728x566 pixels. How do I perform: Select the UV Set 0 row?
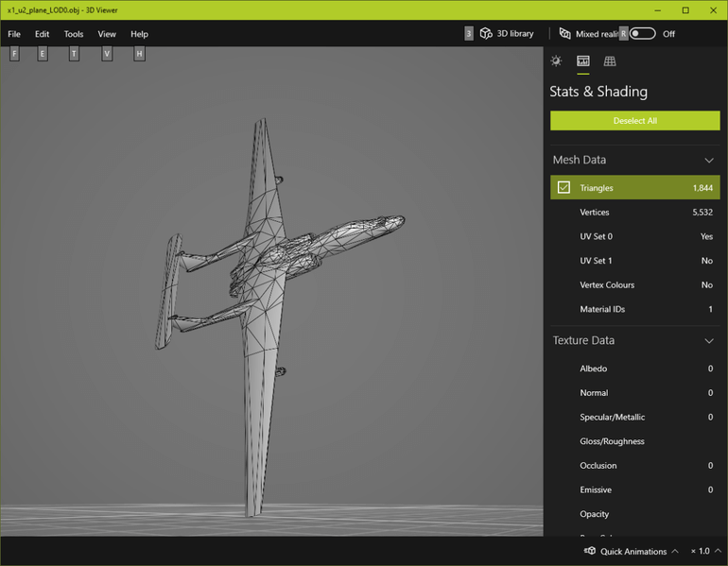click(635, 236)
